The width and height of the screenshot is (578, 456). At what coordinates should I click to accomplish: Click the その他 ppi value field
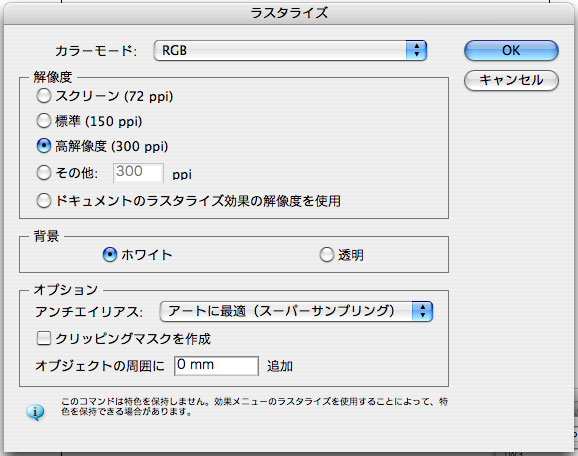pyautogui.click(x=138, y=173)
